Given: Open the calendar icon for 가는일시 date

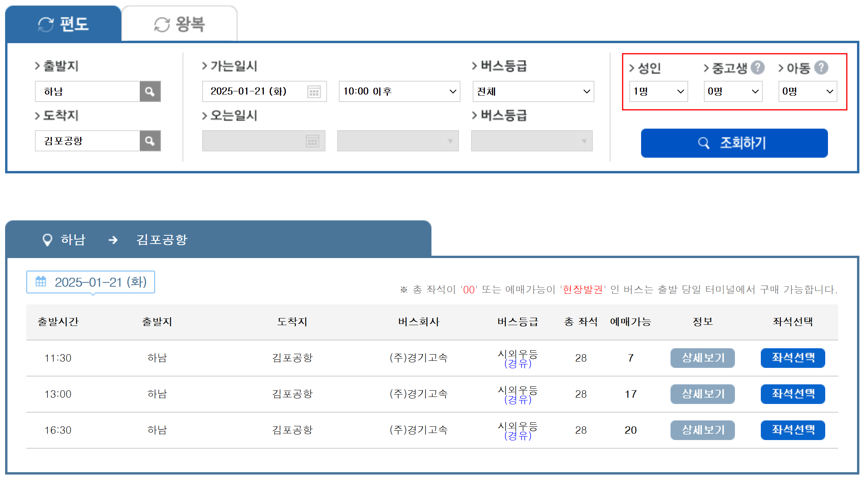Looking at the screenshot, I should (x=314, y=92).
